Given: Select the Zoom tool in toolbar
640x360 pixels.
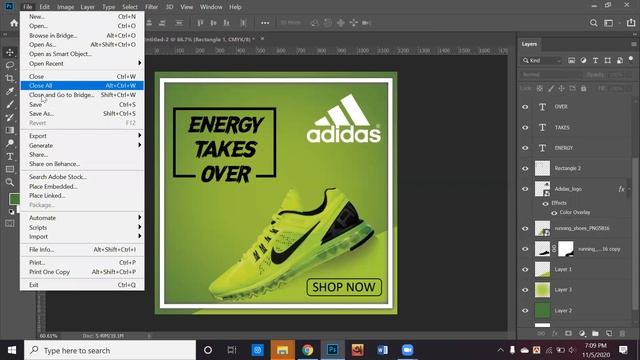Looking at the screenshot, I should point(10,182).
